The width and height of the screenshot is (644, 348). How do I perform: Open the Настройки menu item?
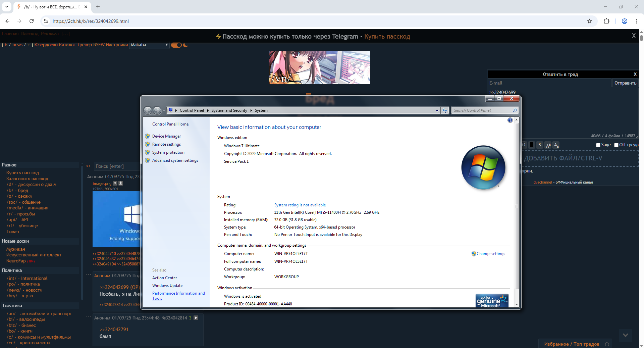coord(117,45)
